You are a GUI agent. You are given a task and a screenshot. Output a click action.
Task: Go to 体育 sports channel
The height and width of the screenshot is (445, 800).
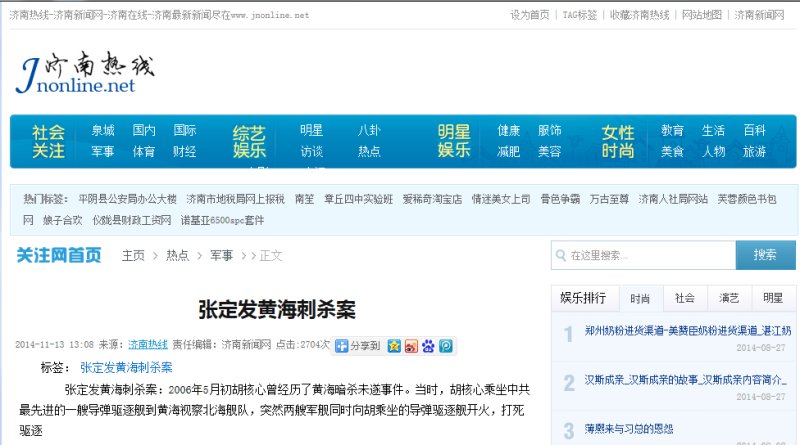click(x=144, y=152)
